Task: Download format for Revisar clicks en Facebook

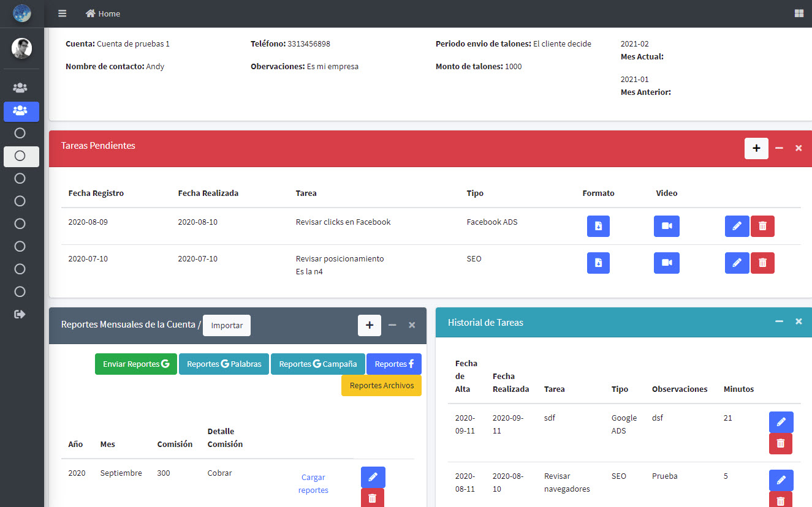Action: click(598, 226)
